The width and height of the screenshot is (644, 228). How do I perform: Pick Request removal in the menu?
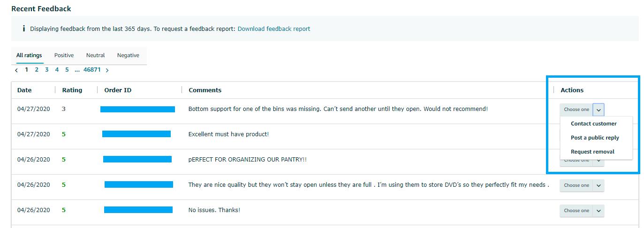592,152
